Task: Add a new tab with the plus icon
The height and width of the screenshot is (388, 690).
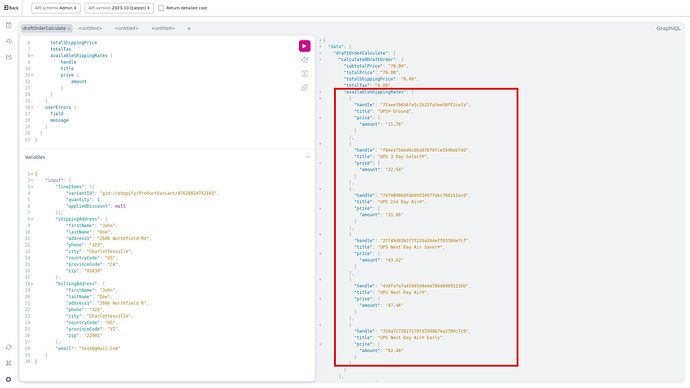Action: coord(189,28)
